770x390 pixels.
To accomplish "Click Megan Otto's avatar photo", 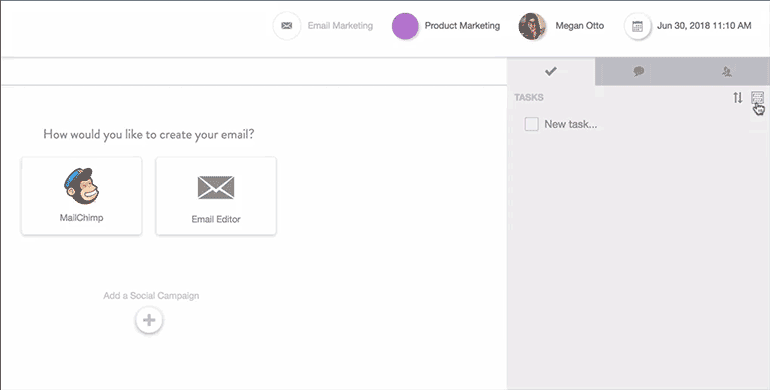I will 532,26.
